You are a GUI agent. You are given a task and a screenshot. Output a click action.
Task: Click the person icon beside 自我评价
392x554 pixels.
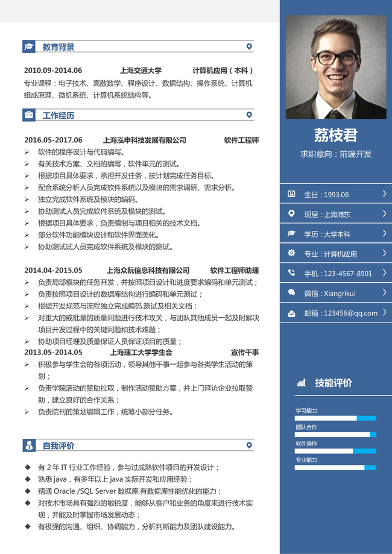point(28,445)
